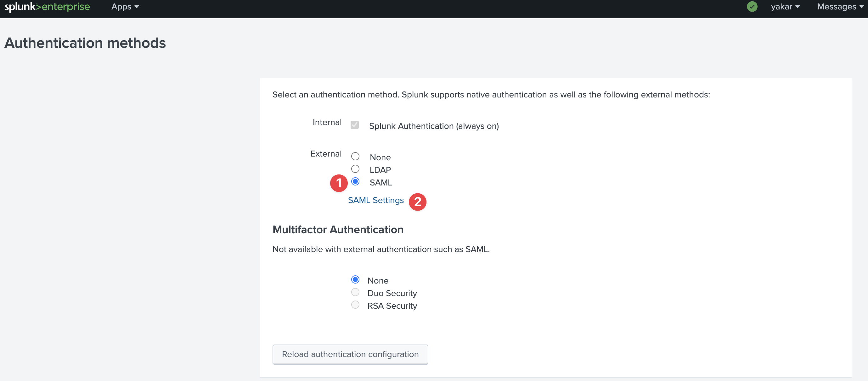
Task: Choose the Duo Security radio option
Action: coord(355,292)
